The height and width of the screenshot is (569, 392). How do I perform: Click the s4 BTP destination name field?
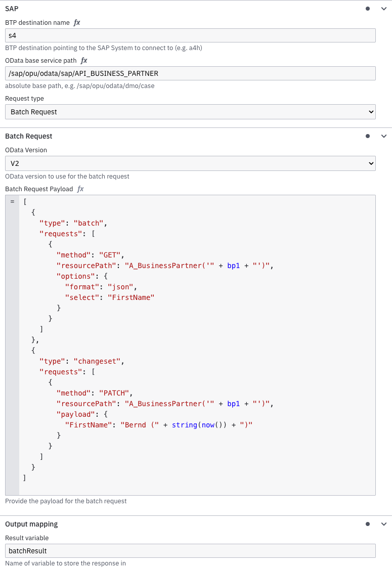pyautogui.click(x=190, y=35)
